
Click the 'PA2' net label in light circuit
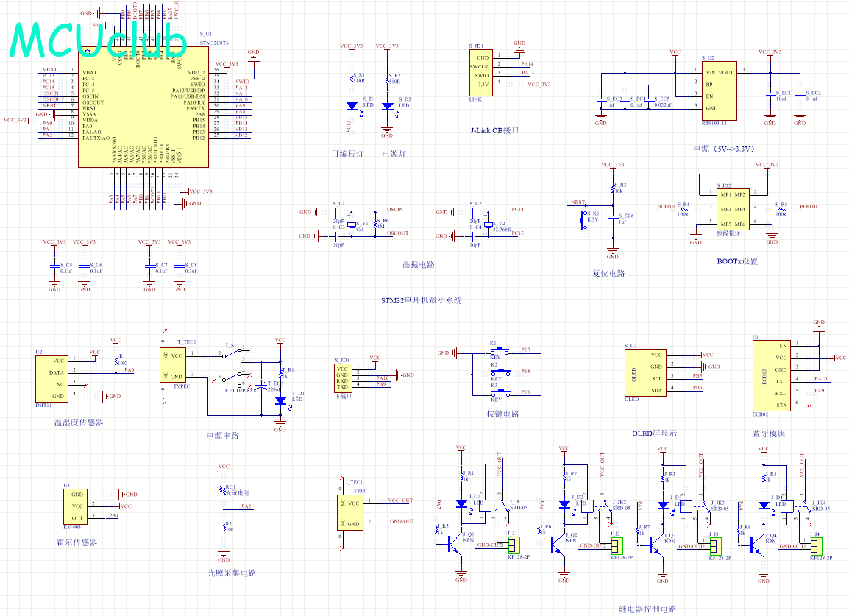coord(246,506)
